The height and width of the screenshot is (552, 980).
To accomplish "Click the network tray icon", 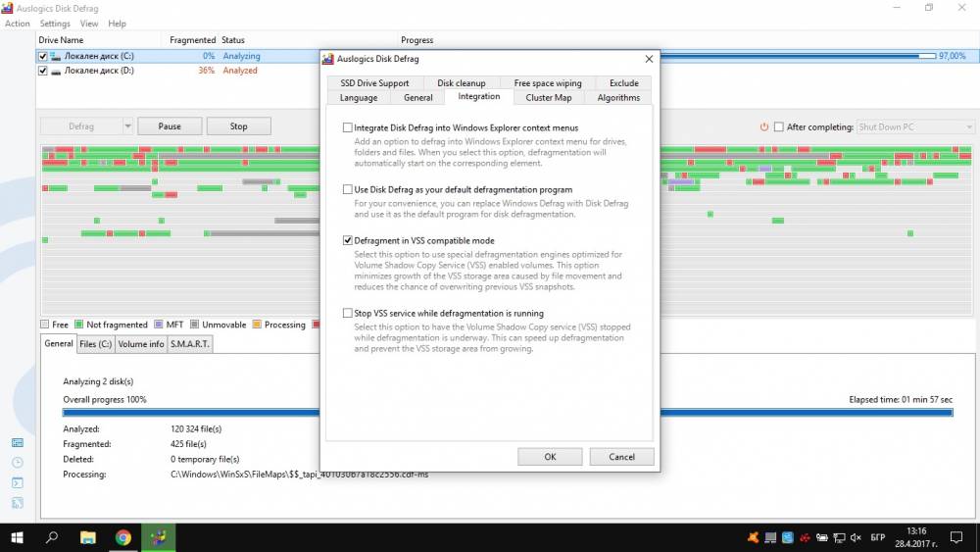I will 839,537.
